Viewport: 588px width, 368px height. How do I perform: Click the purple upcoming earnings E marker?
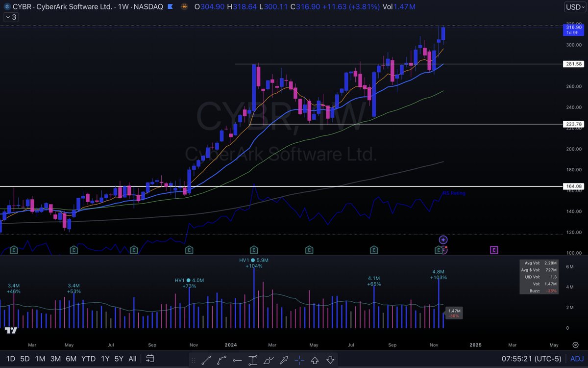[x=494, y=250]
